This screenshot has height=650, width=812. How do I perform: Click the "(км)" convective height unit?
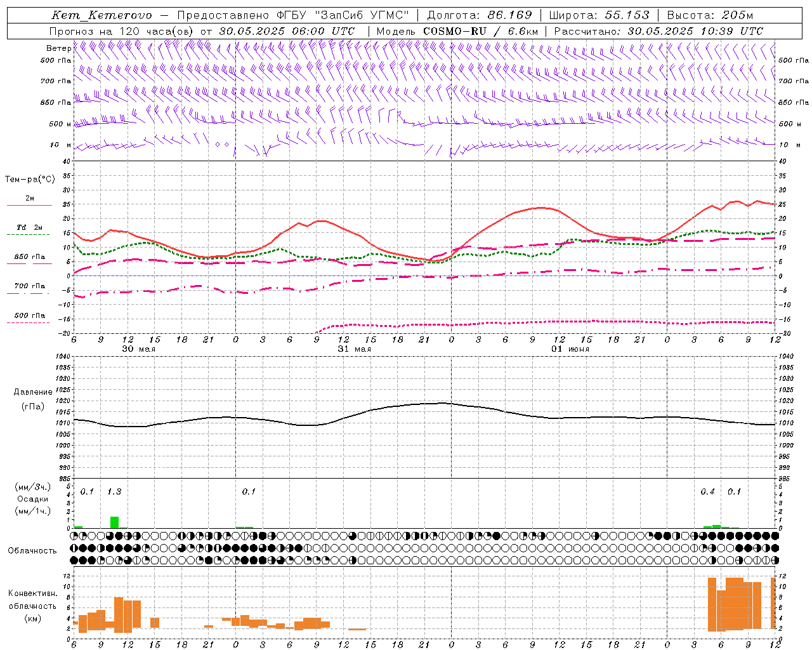tap(32, 619)
